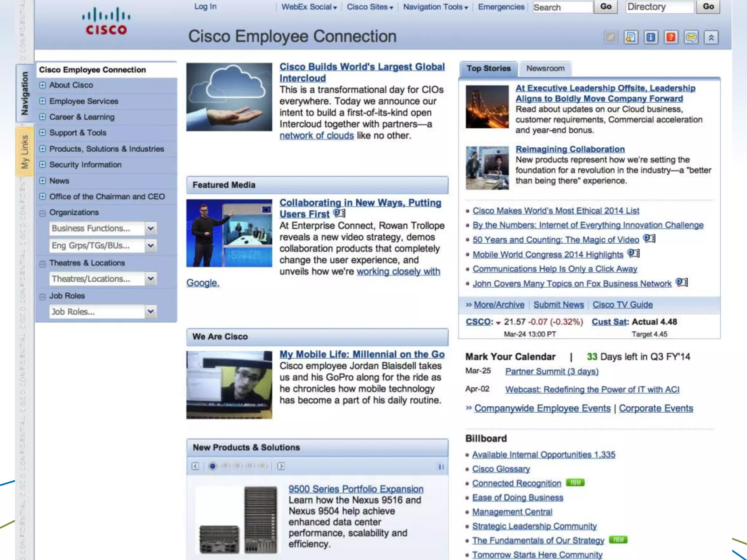Image resolution: width=747 pixels, height=560 pixels.
Task: Expand the About Cisco tree item
Action: click(x=43, y=85)
